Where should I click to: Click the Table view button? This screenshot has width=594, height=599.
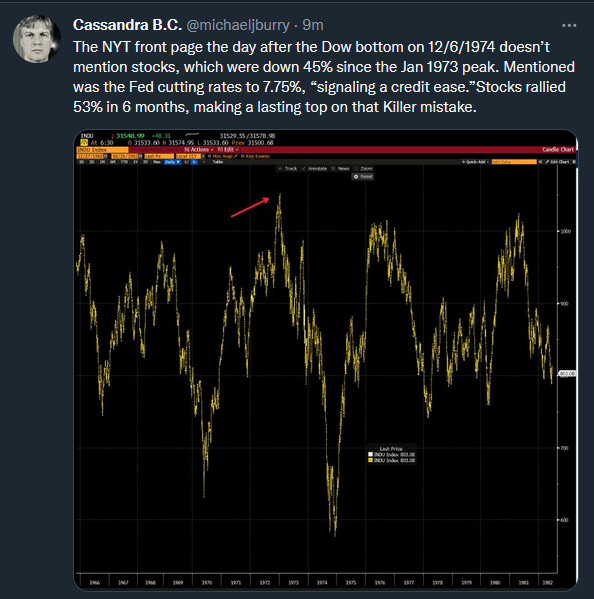[x=218, y=162]
